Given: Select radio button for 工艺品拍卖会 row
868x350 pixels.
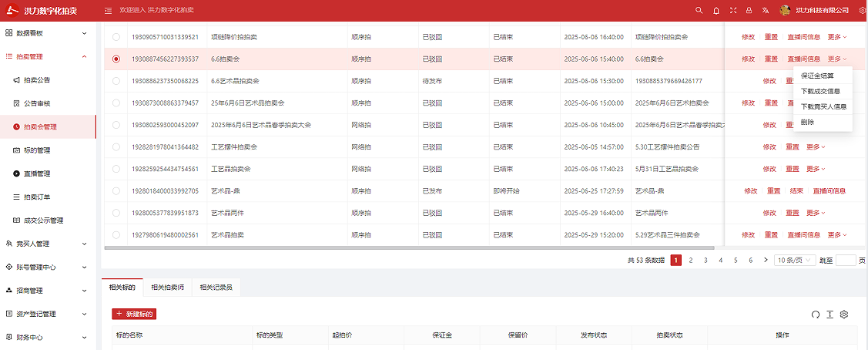Looking at the screenshot, I should (116, 169).
